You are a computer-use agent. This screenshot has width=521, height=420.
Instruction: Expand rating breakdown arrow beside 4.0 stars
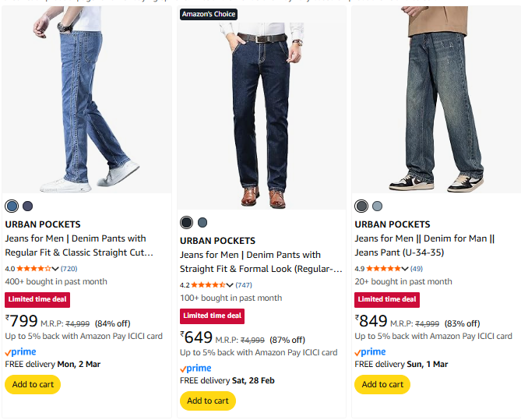(55, 269)
